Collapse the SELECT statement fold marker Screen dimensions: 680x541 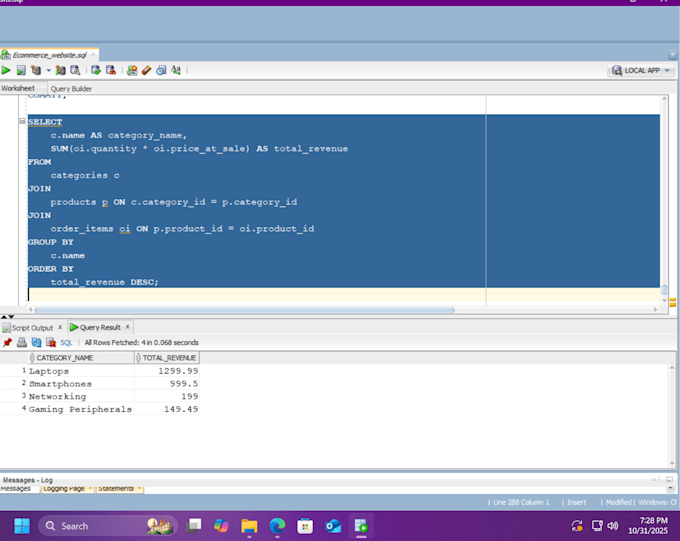22,121
